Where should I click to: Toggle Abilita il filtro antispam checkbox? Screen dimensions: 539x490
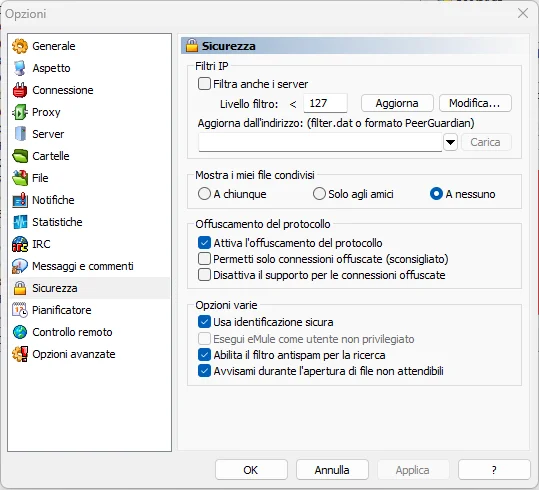204,355
